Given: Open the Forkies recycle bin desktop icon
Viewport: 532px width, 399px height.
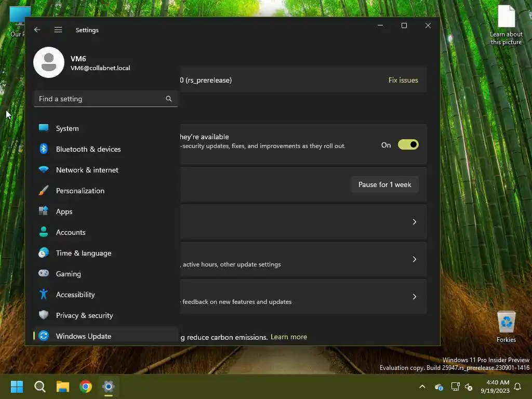Looking at the screenshot, I should [506, 326].
